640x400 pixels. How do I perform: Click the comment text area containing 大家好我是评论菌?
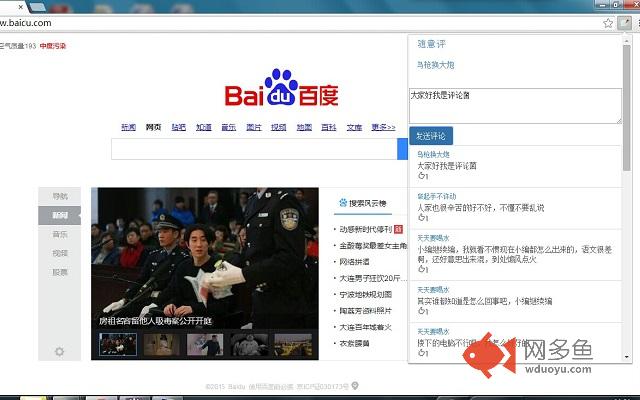tap(515, 106)
